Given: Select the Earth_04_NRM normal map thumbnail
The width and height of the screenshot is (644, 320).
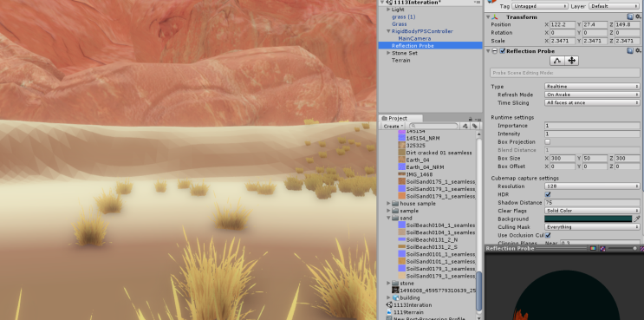Looking at the screenshot, I should pyautogui.click(x=401, y=167).
